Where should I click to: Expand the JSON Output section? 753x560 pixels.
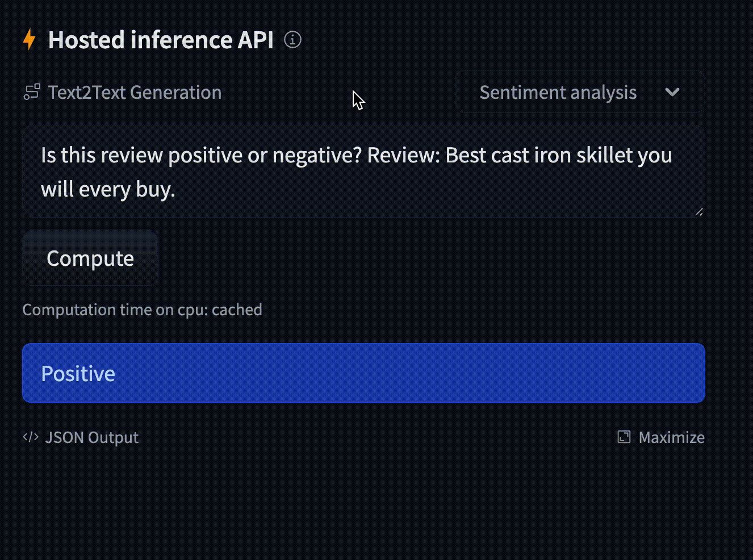pos(91,437)
